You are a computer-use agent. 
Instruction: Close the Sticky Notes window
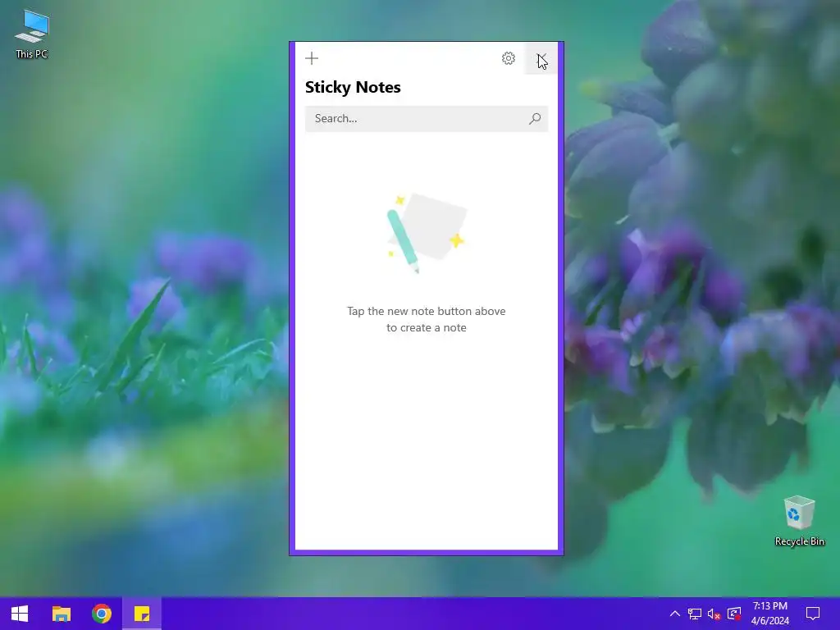[541, 58]
